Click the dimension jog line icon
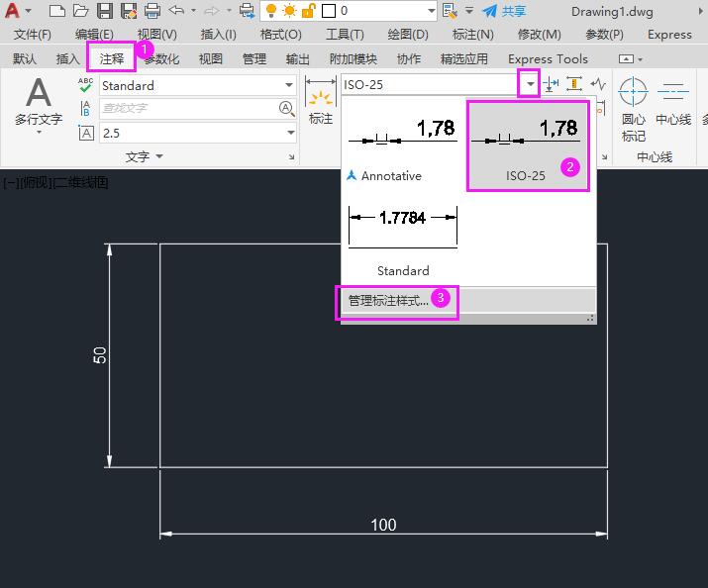 (598, 84)
